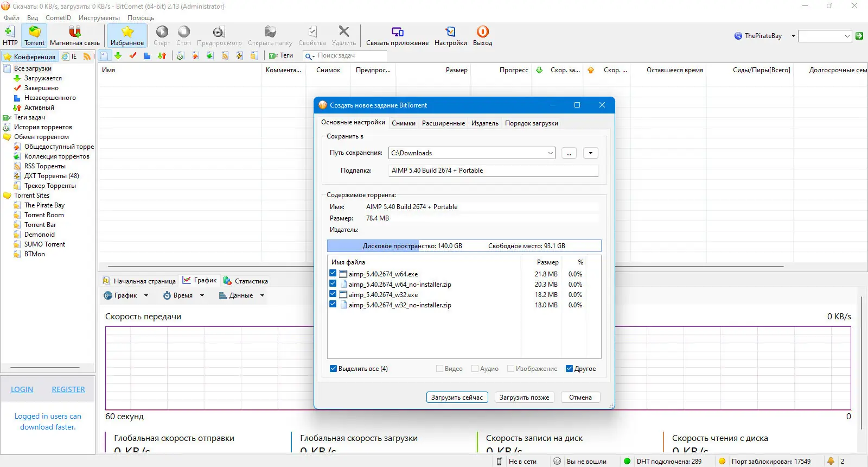
Task: Select Завершено in the sidebar tree
Action: tap(41, 88)
